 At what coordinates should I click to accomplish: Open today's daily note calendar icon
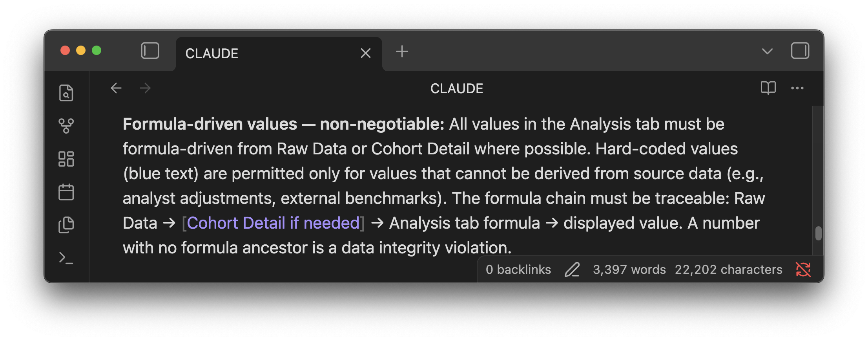click(66, 192)
